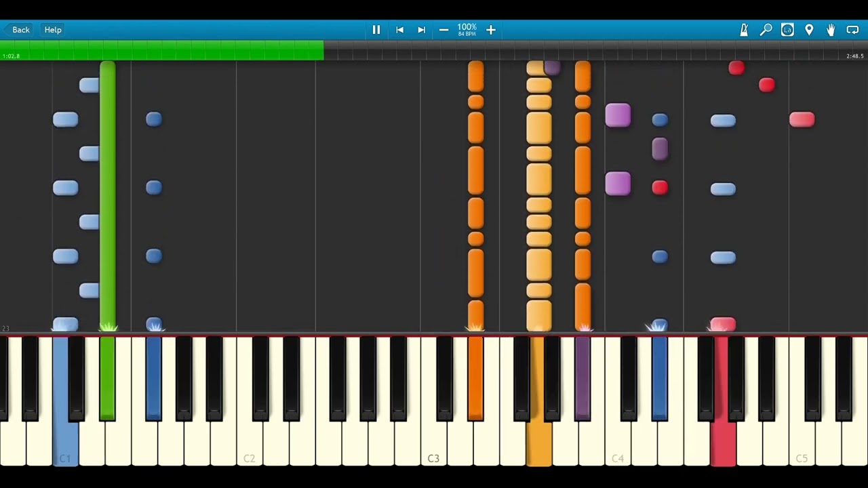Screen dimensions: 868x488
Task: Click the purple pressed black key
Action: pos(583,378)
